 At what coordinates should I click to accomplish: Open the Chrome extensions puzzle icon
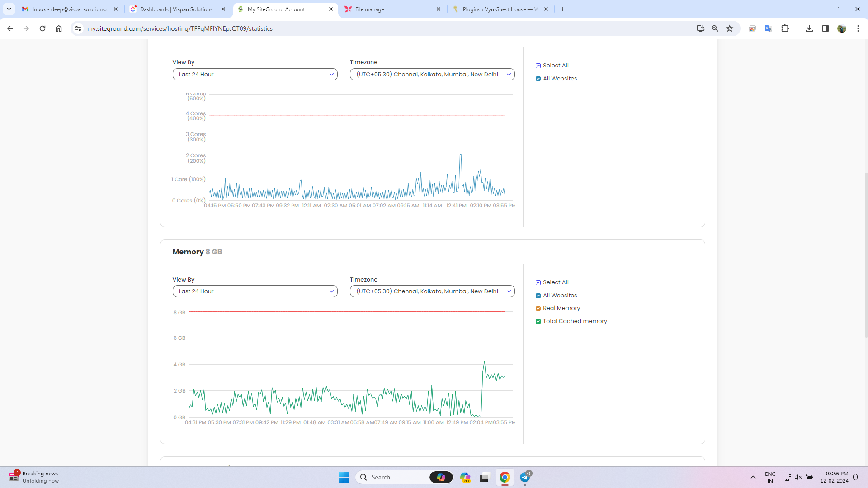(x=785, y=28)
